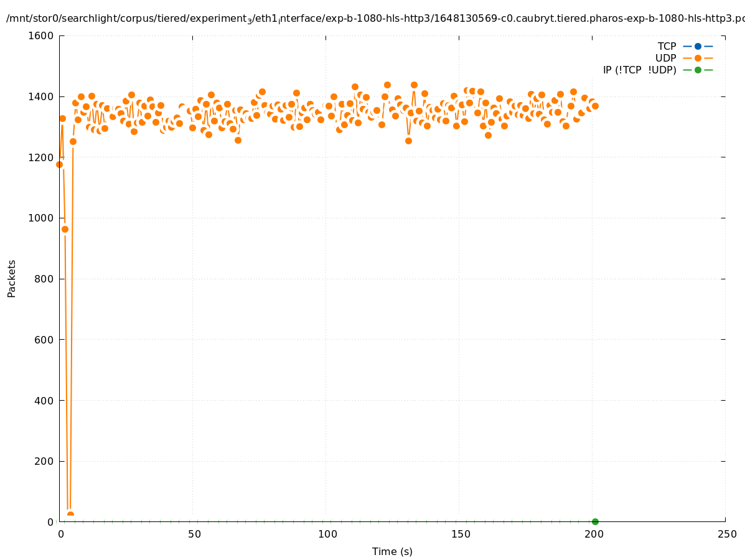The image size is (745, 560).
Task: Select the TCP legend label
Action: 667,46
